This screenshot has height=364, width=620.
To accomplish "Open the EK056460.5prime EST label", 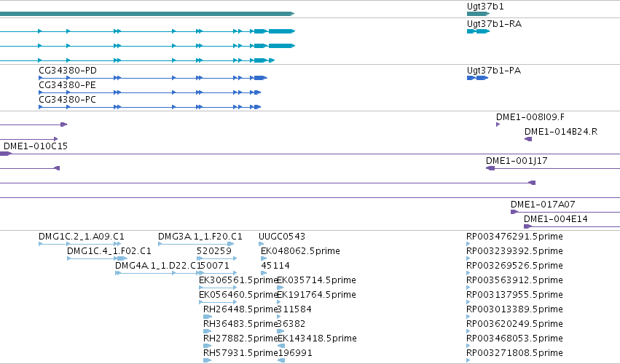I will click(238, 295).
